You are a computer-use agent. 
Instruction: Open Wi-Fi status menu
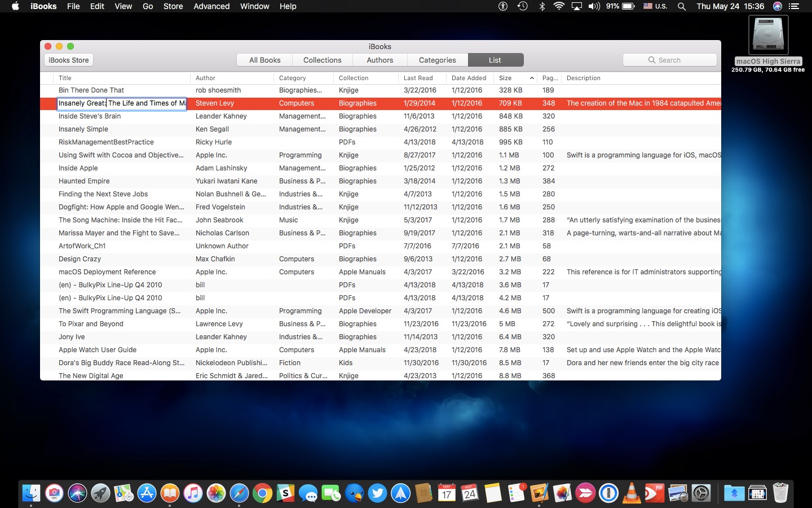pyautogui.click(x=559, y=6)
